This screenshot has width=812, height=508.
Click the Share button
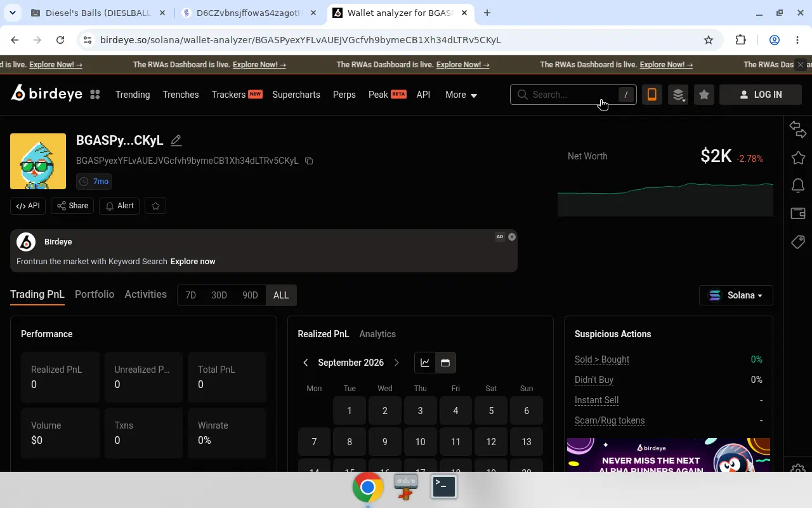[72, 206]
